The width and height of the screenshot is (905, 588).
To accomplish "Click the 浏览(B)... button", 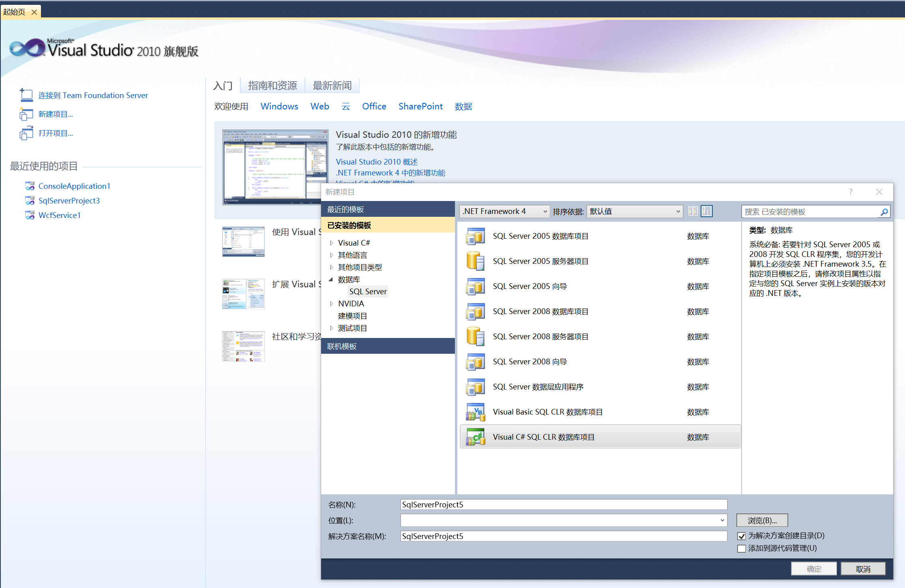I will click(x=762, y=521).
